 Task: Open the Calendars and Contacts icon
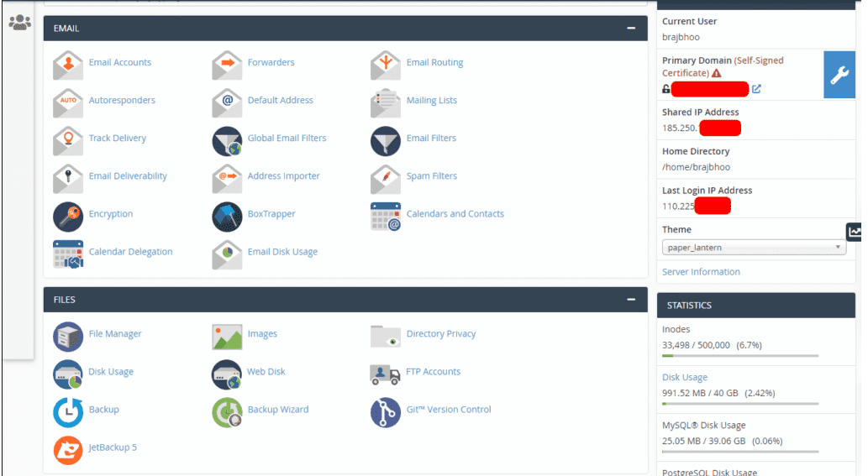(x=386, y=216)
